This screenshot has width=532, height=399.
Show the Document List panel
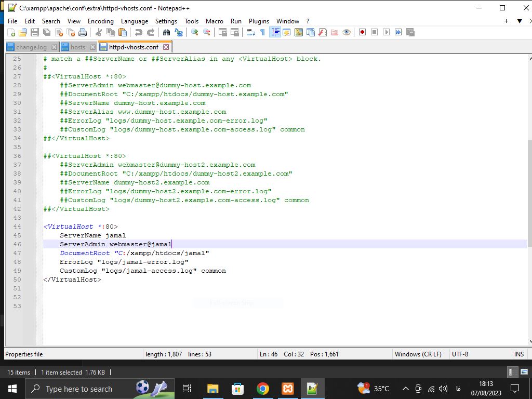click(x=311, y=32)
